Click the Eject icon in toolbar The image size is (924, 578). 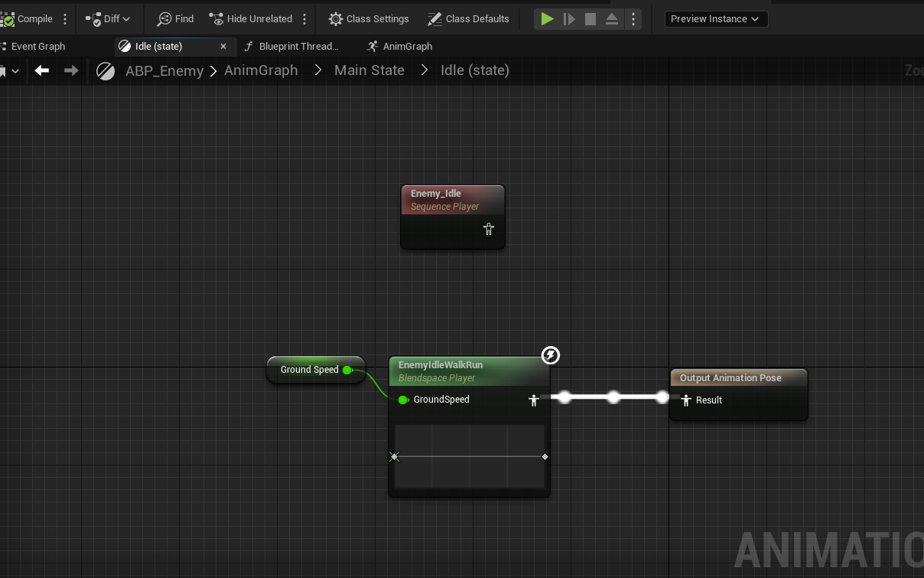[612, 19]
